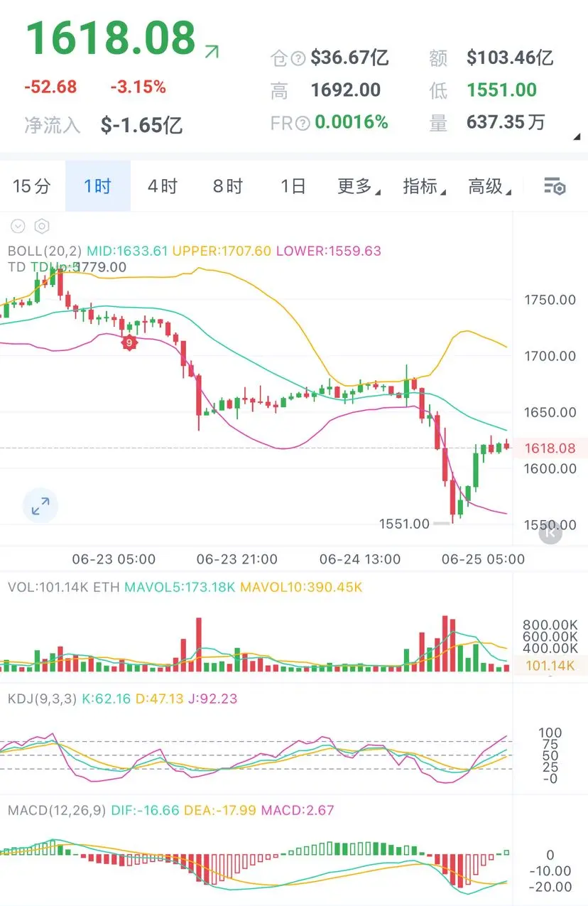Tap the 1551.00 low price marker on chart
This screenshot has width=588, height=906.
click(404, 524)
